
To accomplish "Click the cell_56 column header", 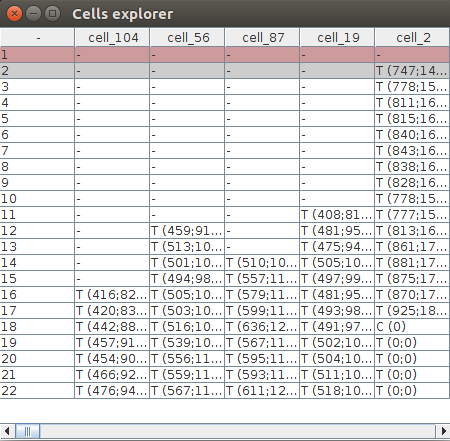I will 187,38.
